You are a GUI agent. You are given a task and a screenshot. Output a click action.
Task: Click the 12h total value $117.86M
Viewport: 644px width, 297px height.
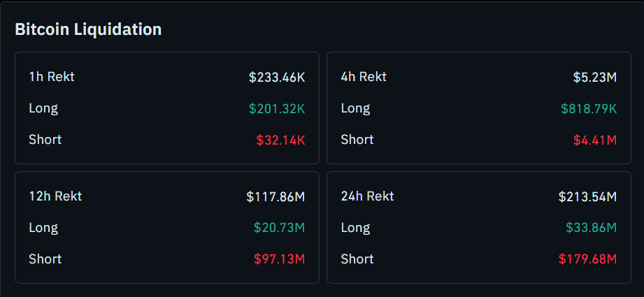[x=276, y=196]
